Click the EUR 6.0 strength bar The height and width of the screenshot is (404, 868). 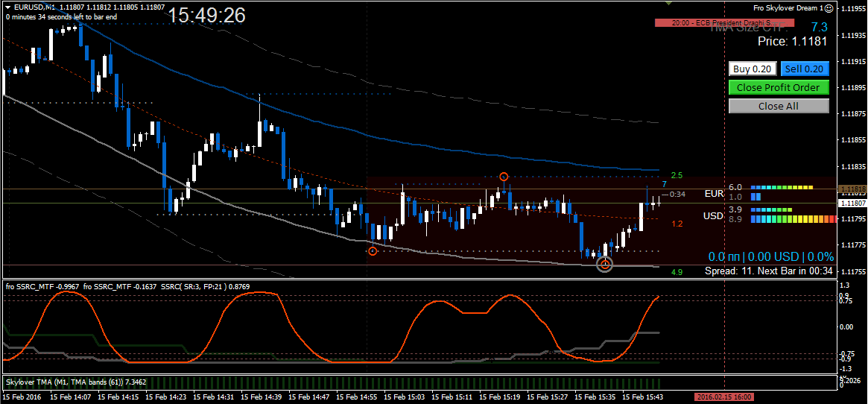pos(782,188)
